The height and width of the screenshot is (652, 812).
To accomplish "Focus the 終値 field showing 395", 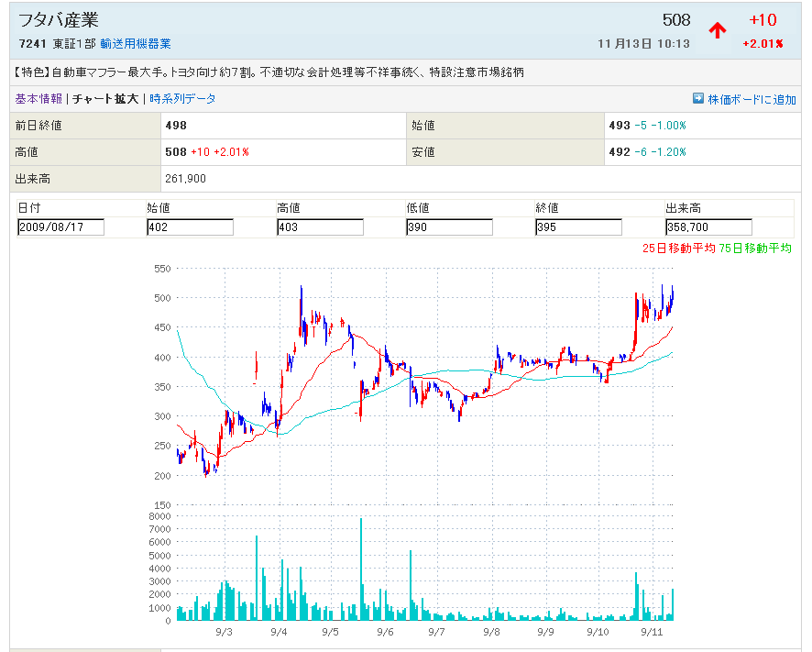I will click(578, 227).
